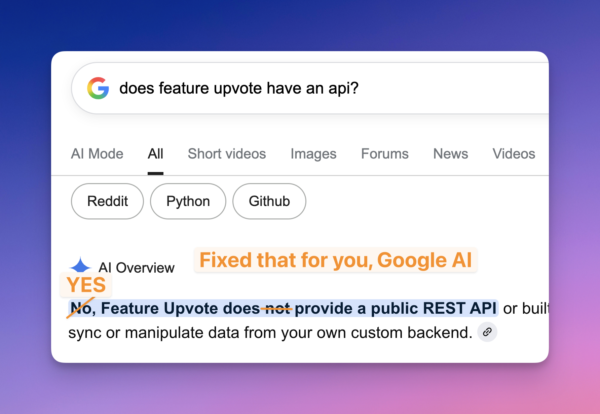The height and width of the screenshot is (414, 600).
Task: Apply the Reddit filter chip
Action: pyautogui.click(x=107, y=201)
